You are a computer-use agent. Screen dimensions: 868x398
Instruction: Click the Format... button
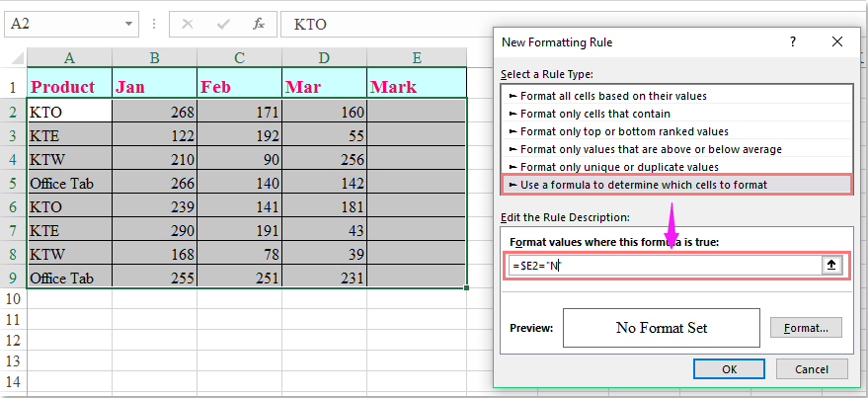click(x=806, y=328)
